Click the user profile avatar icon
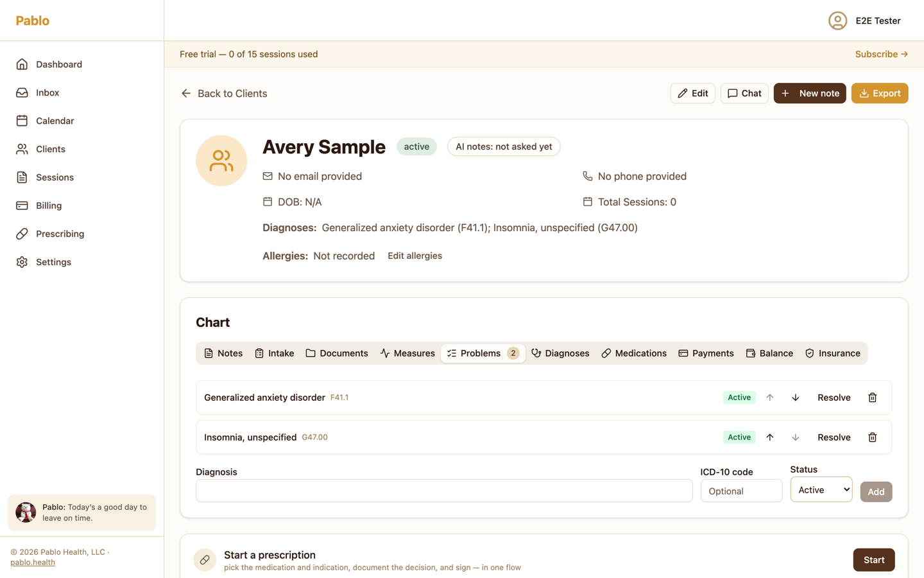The image size is (924, 578). (x=837, y=21)
